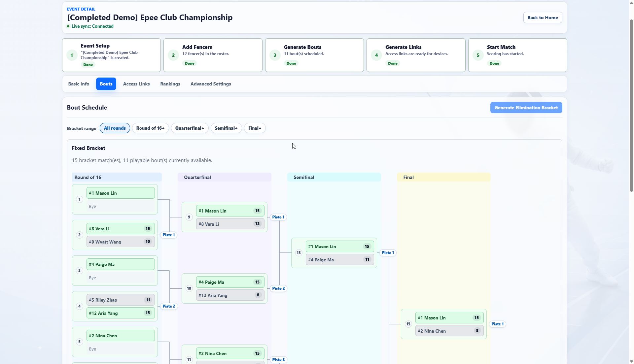Select #5 Riley Zhao row
Screen dimensions: 634x364
(x=121, y=300)
